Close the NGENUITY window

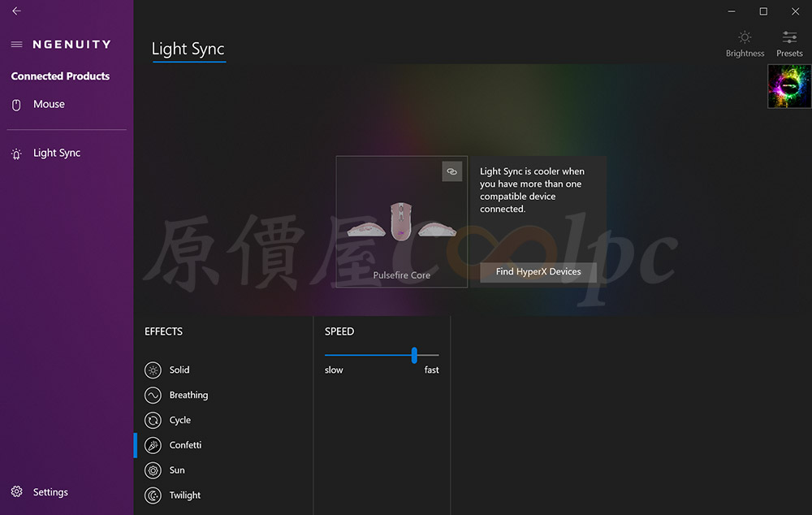point(796,11)
